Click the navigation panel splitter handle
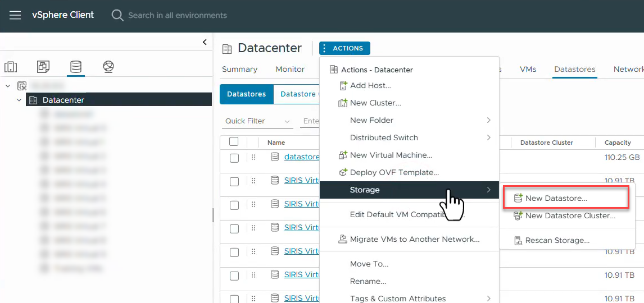Image resolution: width=644 pixels, height=303 pixels. [213, 215]
